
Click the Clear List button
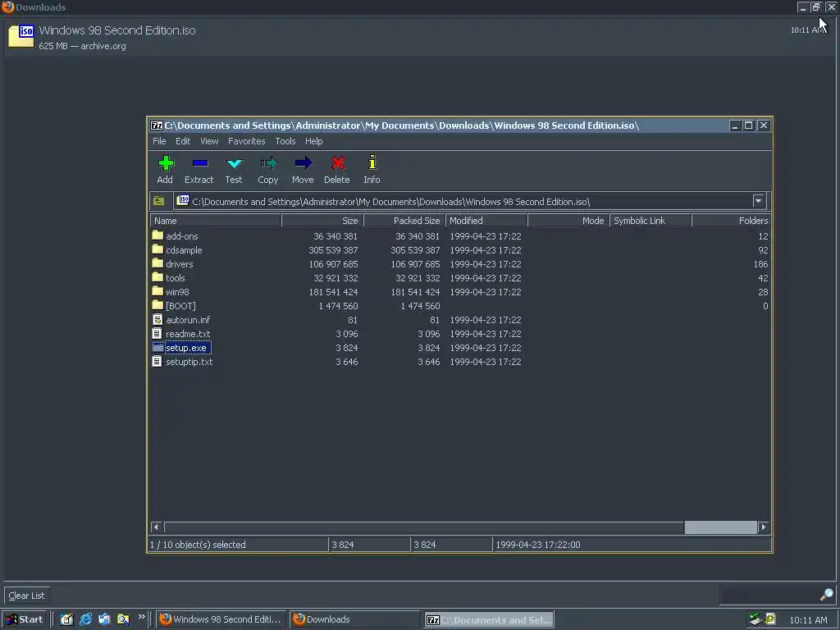coord(26,596)
